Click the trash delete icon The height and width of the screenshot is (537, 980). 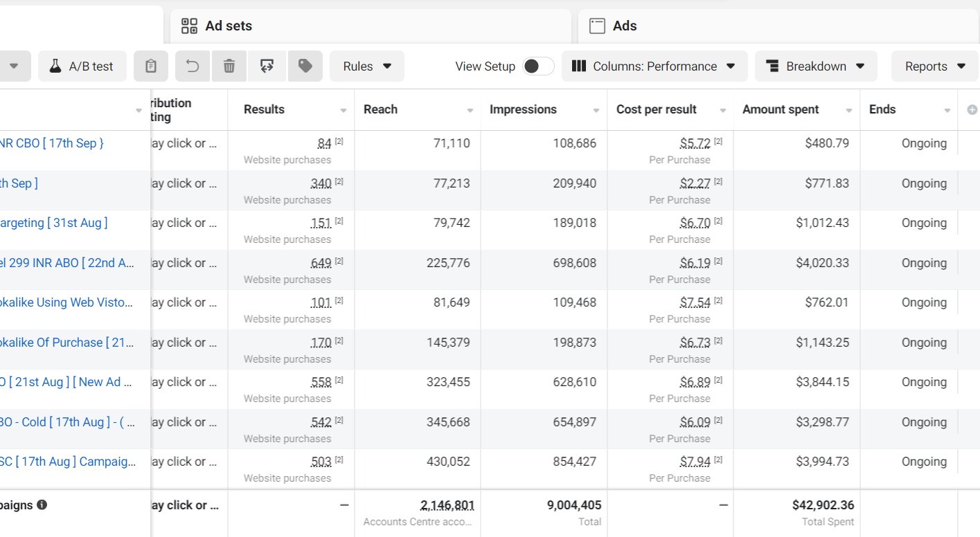229,66
